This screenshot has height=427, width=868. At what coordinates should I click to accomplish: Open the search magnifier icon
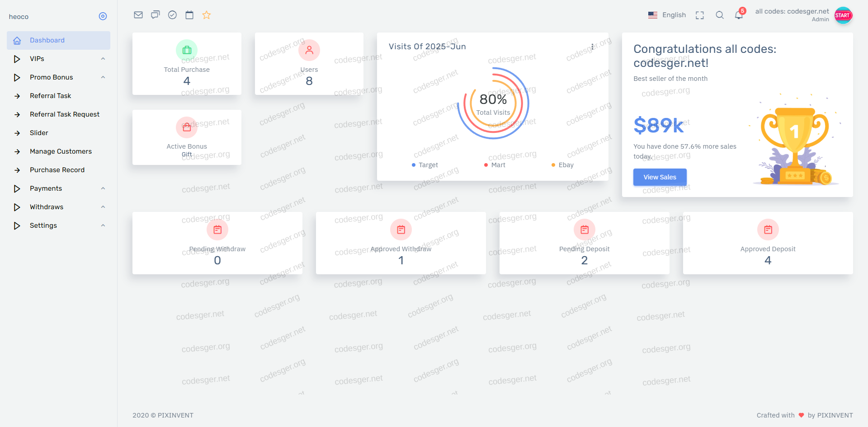(720, 15)
